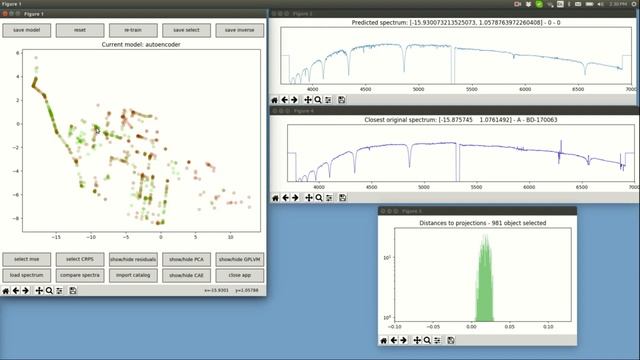Click the Predicted spectrum title text
This screenshot has width=640, height=360.
[456, 22]
